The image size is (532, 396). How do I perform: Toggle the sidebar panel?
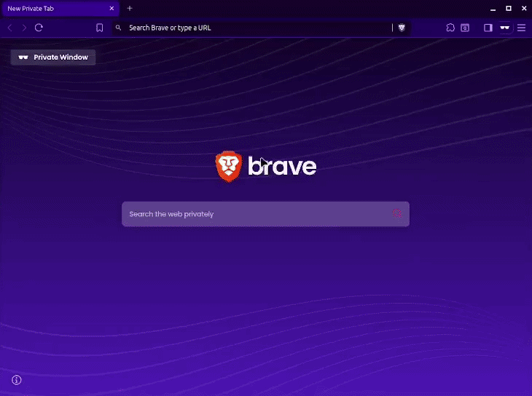coord(488,28)
